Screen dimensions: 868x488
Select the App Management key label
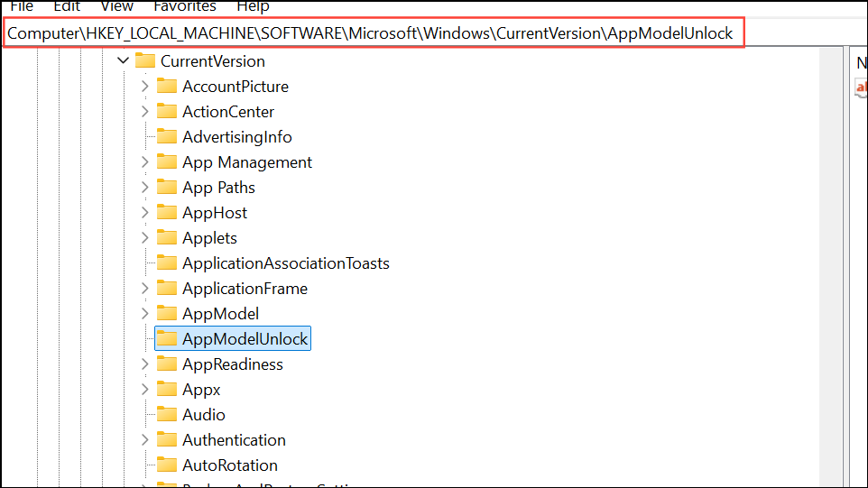(247, 162)
